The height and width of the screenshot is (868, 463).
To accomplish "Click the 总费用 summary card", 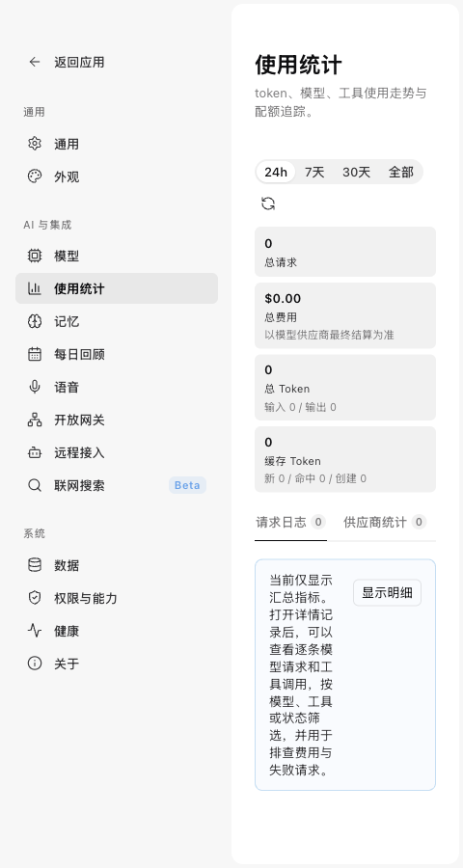I will click(x=345, y=315).
